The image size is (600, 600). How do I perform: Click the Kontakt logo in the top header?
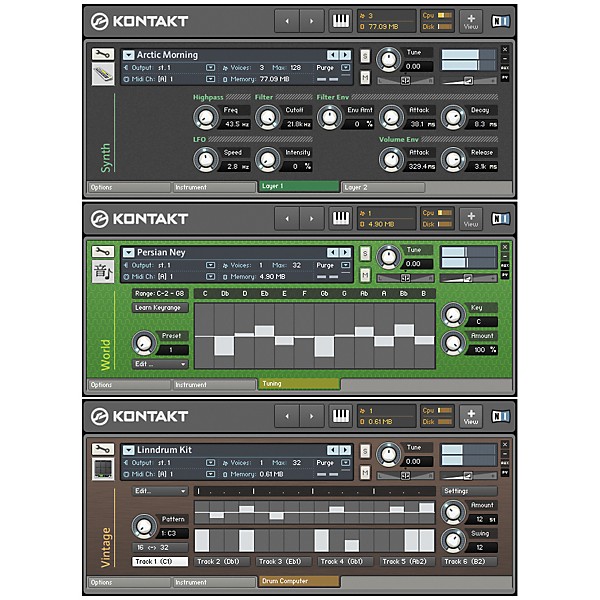(139, 21)
